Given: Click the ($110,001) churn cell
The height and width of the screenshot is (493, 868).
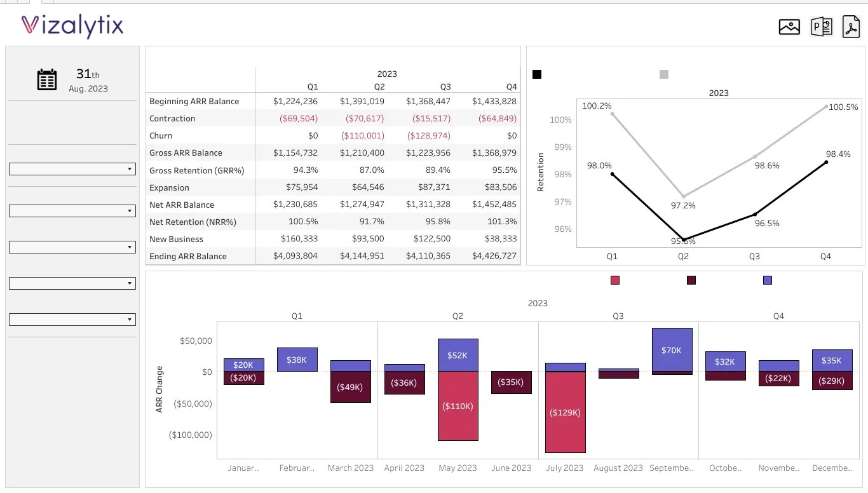Looking at the screenshot, I should (x=363, y=135).
